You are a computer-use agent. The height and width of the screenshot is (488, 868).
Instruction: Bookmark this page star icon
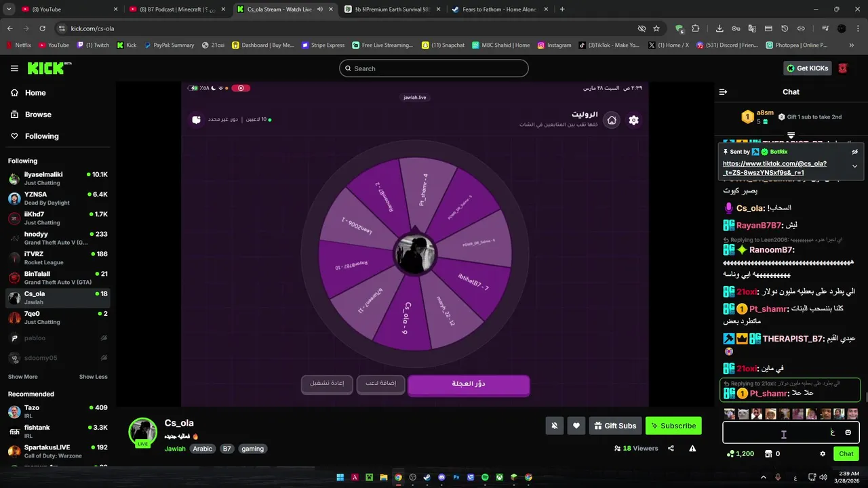click(x=656, y=28)
